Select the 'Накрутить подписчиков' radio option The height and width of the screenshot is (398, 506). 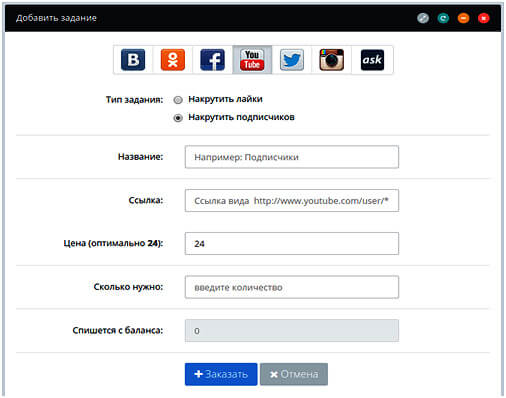tap(178, 118)
